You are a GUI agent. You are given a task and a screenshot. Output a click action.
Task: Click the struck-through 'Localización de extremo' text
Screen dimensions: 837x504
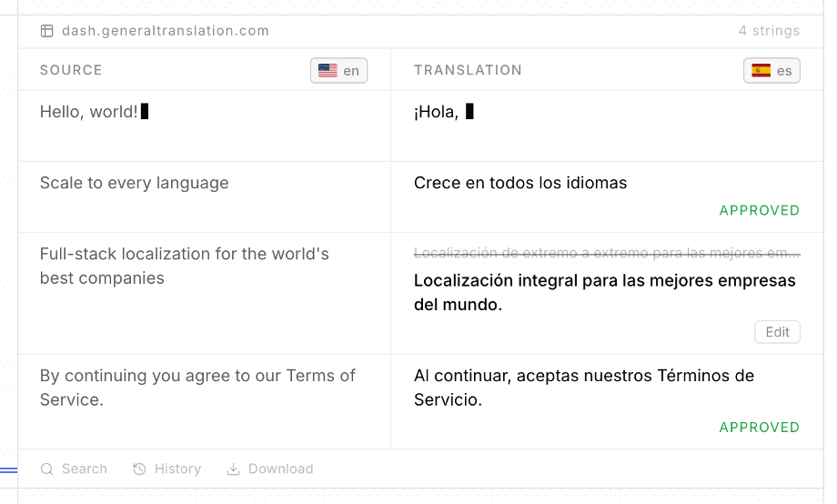pyautogui.click(x=607, y=253)
